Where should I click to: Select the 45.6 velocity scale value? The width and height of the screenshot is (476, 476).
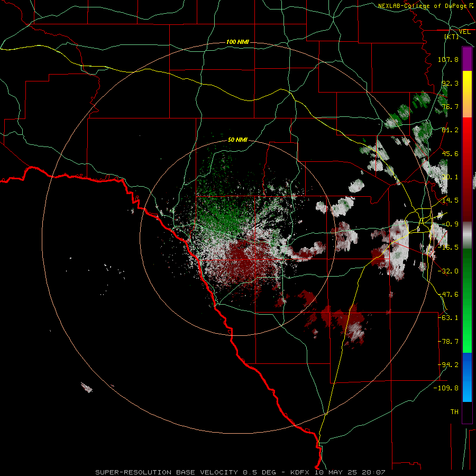point(450,153)
